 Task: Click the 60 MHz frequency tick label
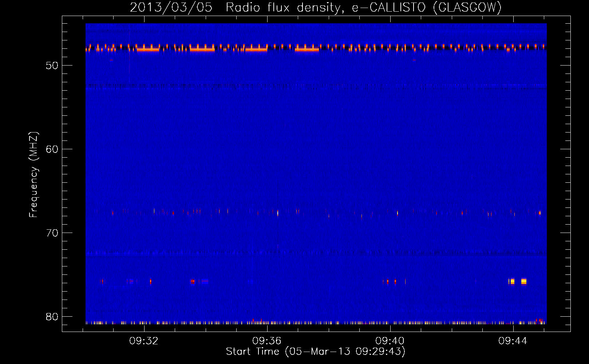52,149
